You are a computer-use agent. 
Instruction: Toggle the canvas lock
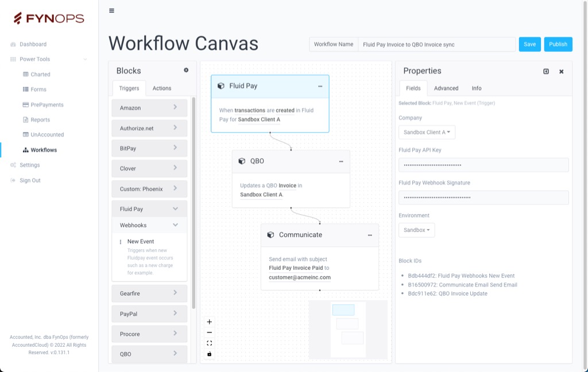pyautogui.click(x=209, y=354)
